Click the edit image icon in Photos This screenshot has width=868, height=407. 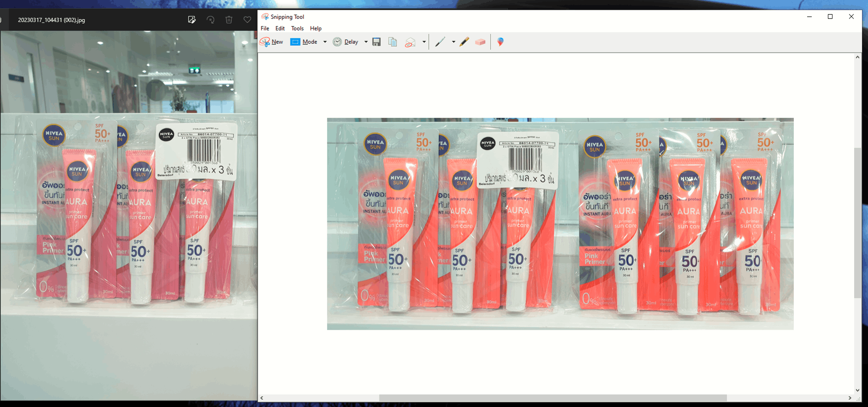(192, 20)
